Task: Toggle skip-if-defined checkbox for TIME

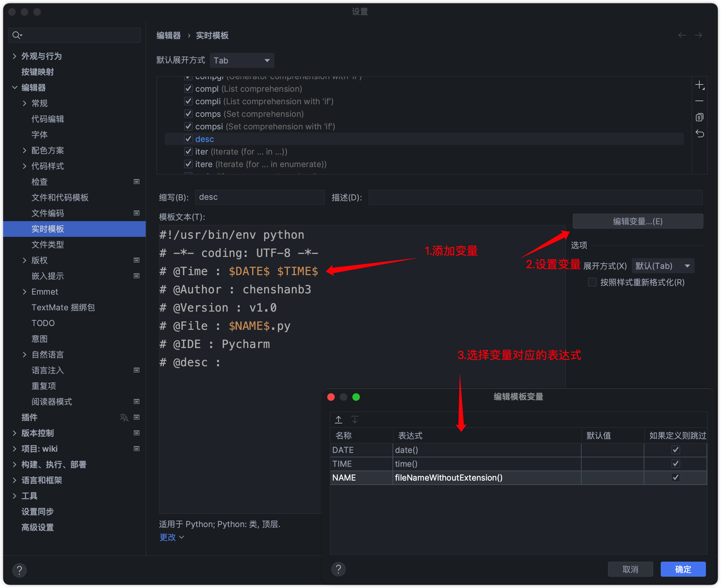Action: click(x=675, y=464)
